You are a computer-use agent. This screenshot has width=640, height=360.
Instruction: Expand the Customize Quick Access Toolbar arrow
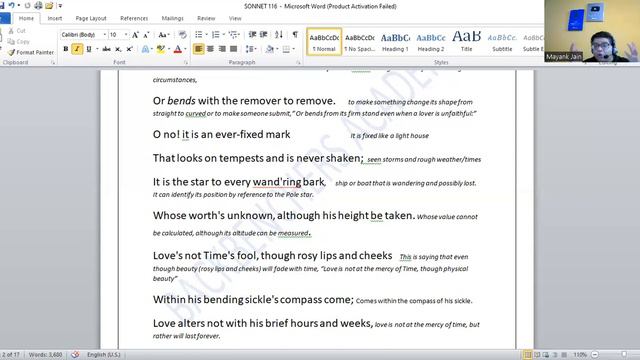[60, 6]
